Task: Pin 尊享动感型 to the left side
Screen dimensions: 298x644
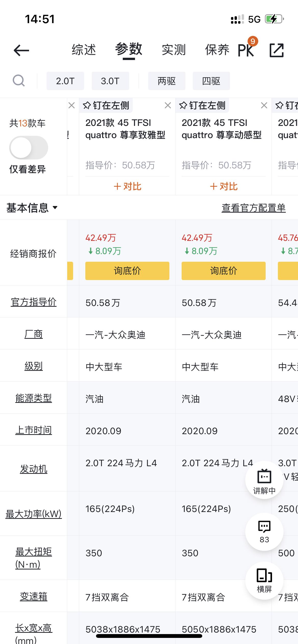Action: [x=202, y=105]
